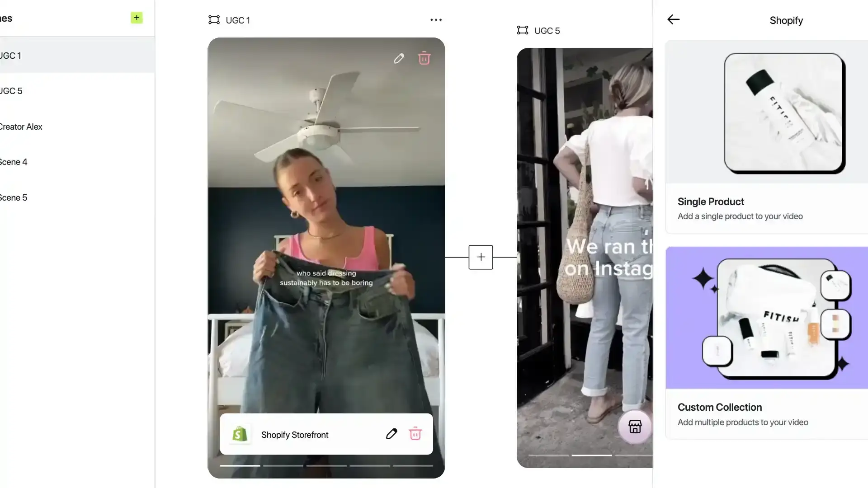Open Creator Alex from sidebar list
Viewport: 868px width, 488px height.
point(21,127)
